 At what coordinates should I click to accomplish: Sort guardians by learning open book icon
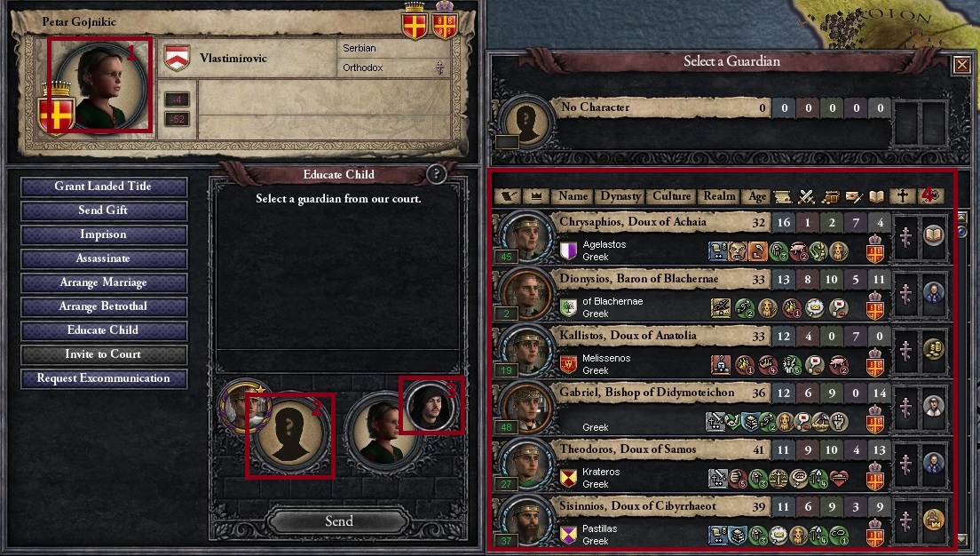877,196
